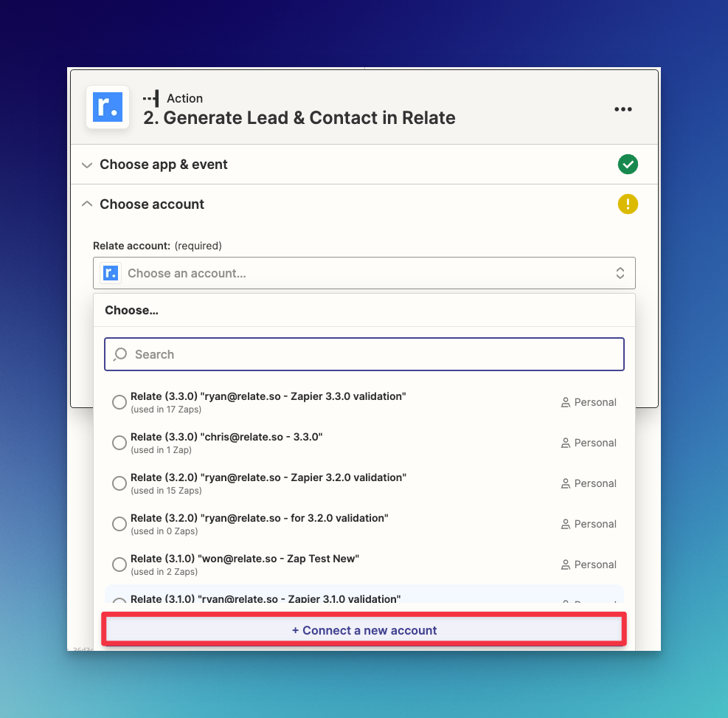Click the text (used in 15 Zaps)
728x718 pixels.
point(166,491)
